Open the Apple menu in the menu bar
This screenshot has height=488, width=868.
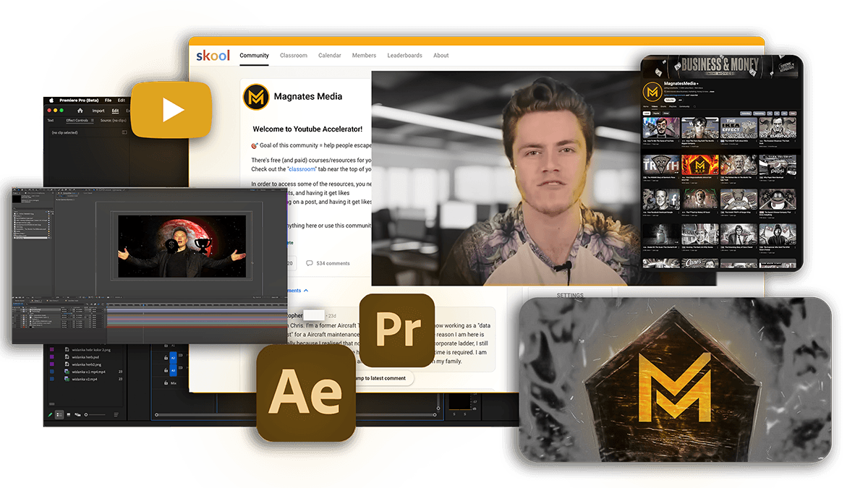[51, 100]
